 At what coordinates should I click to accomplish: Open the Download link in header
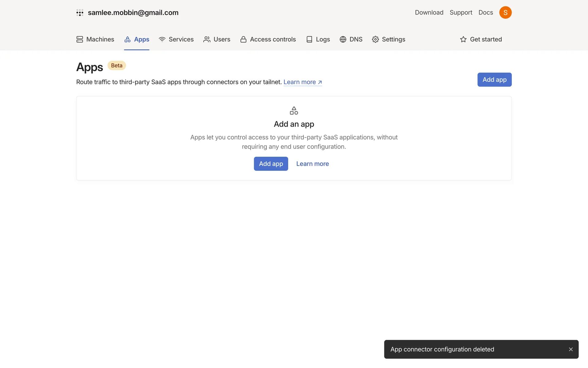coord(429,13)
